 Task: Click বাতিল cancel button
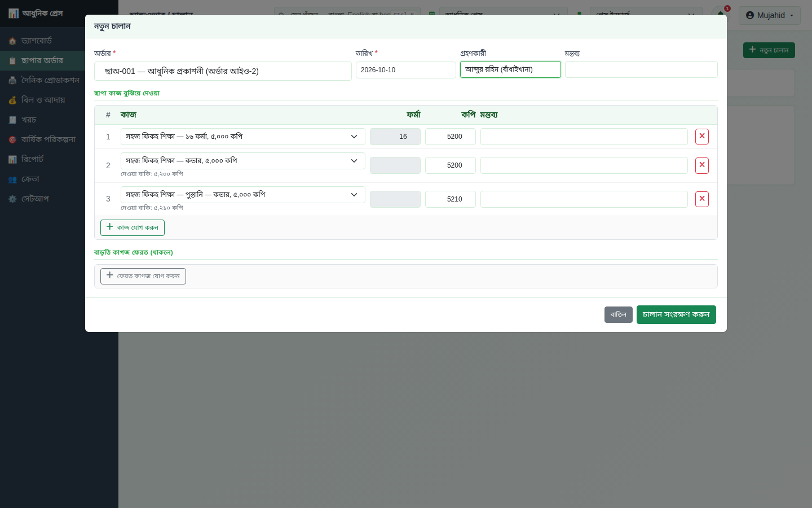(x=619, y=315)
